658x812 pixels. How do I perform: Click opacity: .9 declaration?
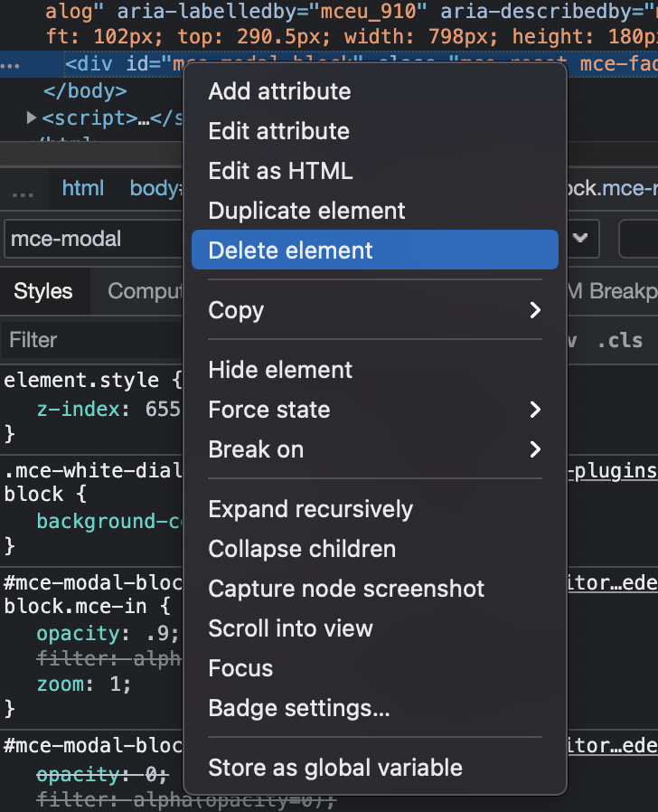[x=108, y=633]
